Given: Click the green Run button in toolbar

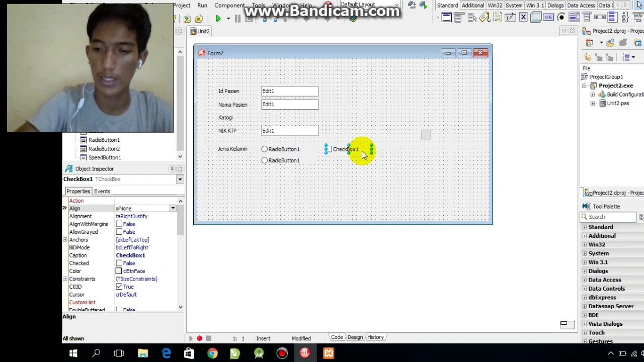Looking at the screenshot, I should (218, 19).
